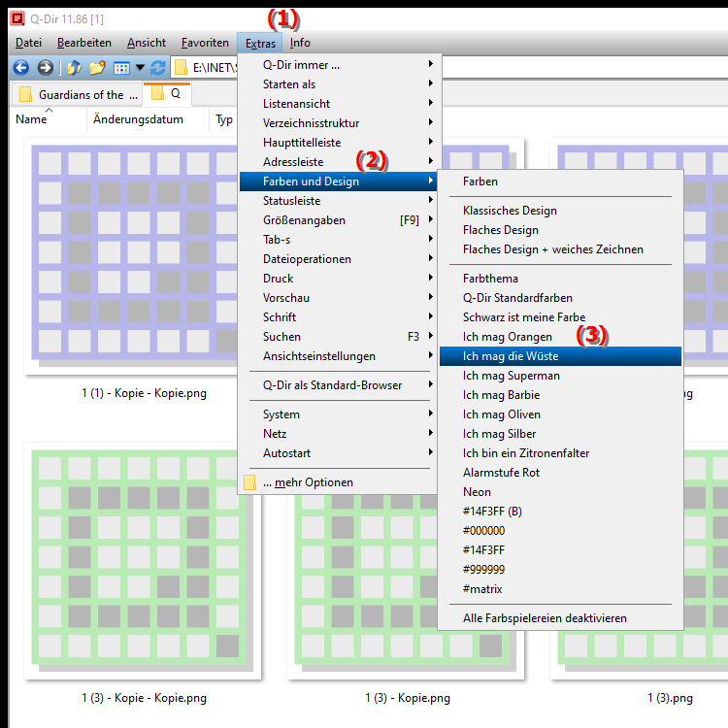Sort by Änderungsdatum column header
Image resolution: width=728 pixels, height=728 pixels.
pos(148,119)
